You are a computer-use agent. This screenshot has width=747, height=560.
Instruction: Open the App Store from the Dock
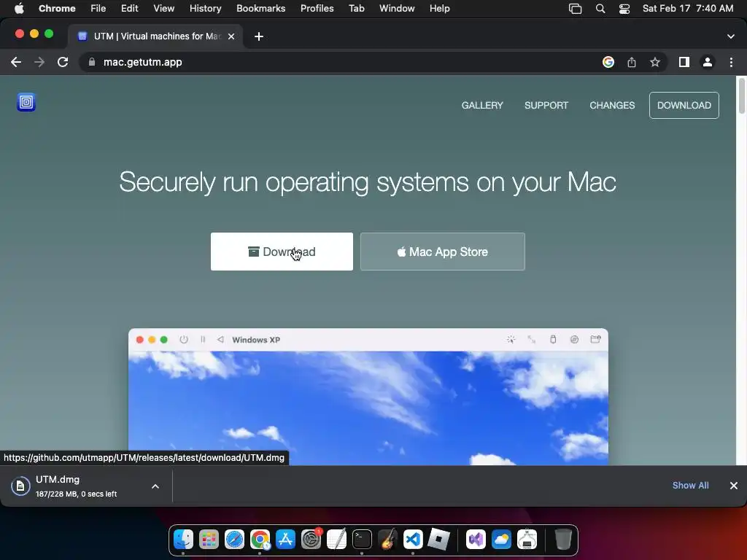point(285,539)
